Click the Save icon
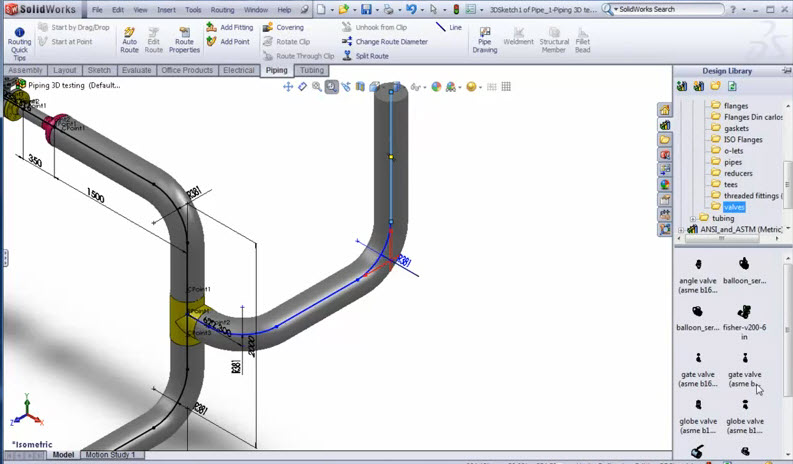 tap(367, 9)
